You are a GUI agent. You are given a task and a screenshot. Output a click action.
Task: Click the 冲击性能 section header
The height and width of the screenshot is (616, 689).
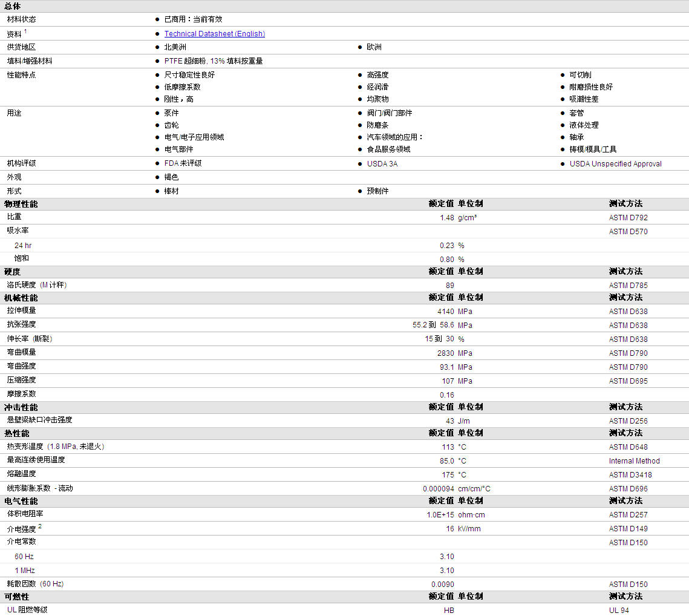tap(21, 407)
